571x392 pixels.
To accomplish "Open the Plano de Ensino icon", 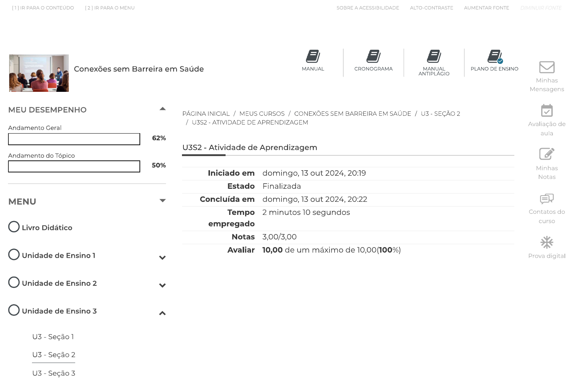I will (x=494, y=57).
